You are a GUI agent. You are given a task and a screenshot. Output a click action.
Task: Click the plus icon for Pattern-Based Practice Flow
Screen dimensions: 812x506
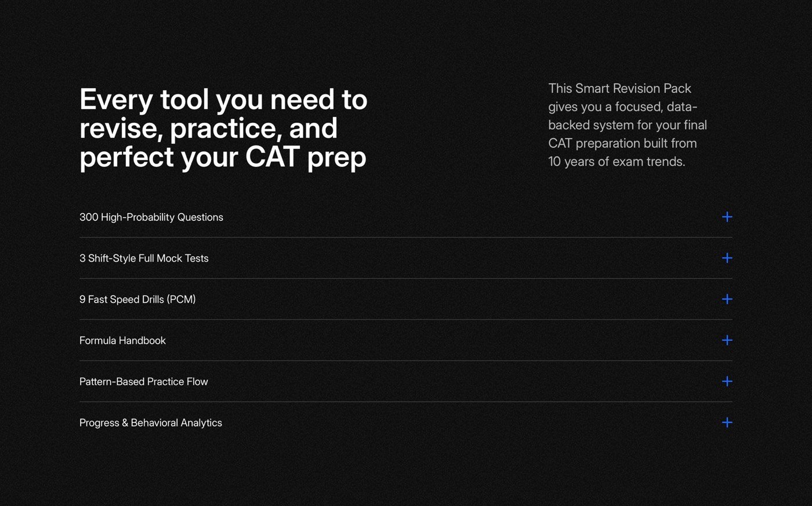(x=727, y=381)
